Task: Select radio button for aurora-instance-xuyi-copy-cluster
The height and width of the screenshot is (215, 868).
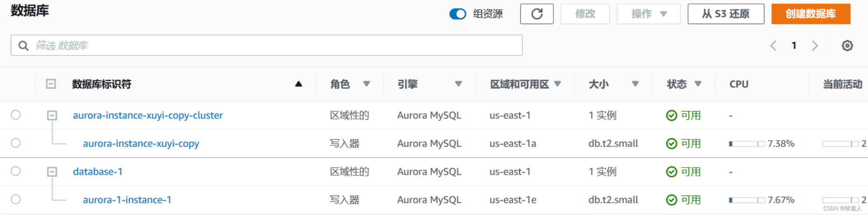Action: tap(16, 115)
